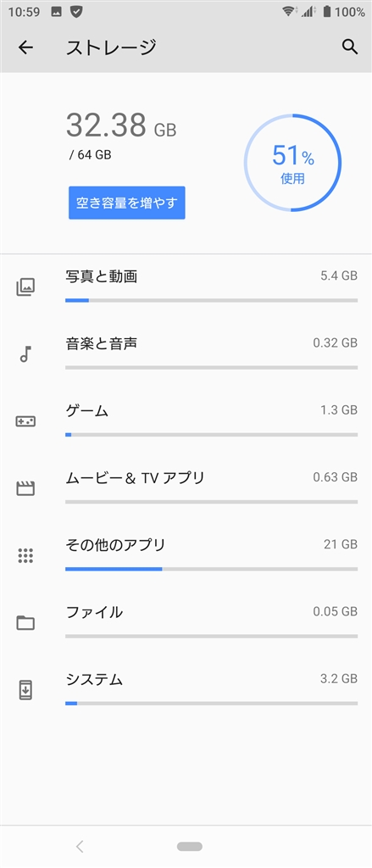Viewport: 372px width, 868px height.
Task: Click the 51% 使用 circular usage indicator
Action: pos(293,163)
